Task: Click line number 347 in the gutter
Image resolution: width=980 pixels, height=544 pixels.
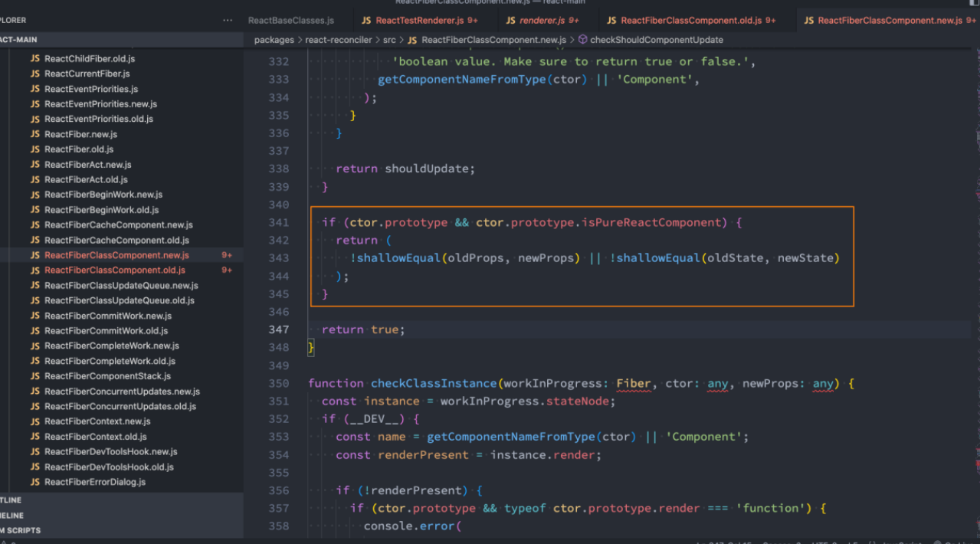Action: pos(279,329)
